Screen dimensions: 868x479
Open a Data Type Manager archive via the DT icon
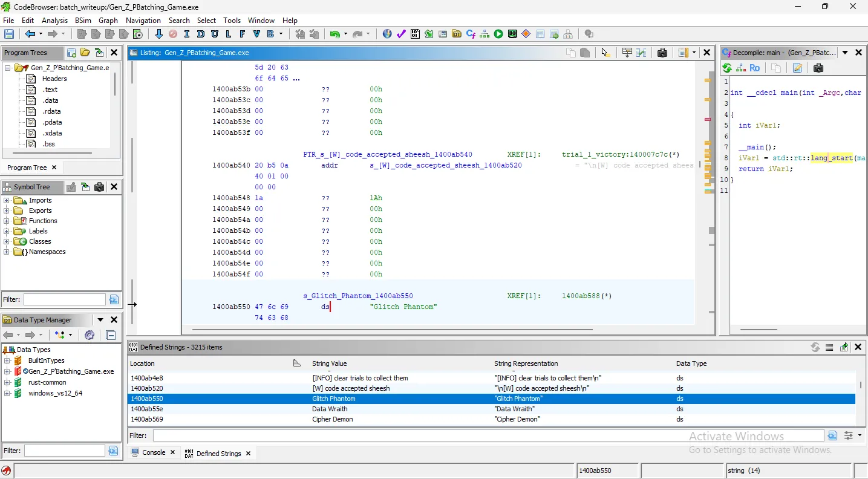point(457,34)
